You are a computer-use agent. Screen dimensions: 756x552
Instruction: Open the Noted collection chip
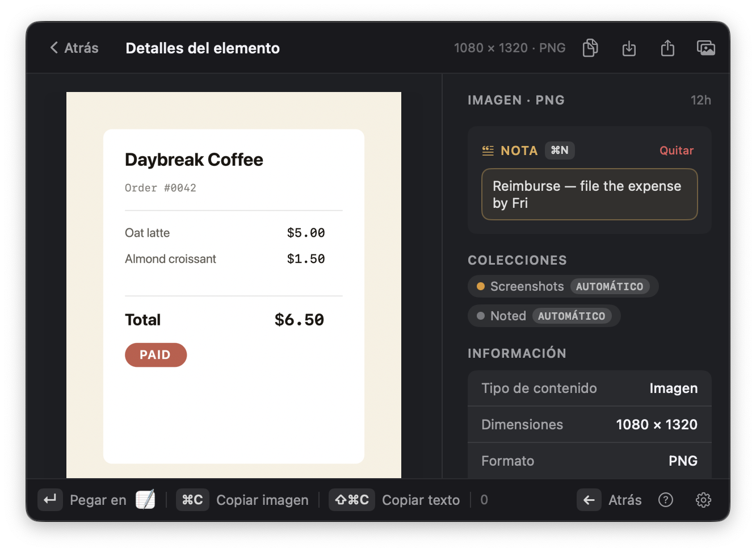pyautogui.click(x=544, y=316)
